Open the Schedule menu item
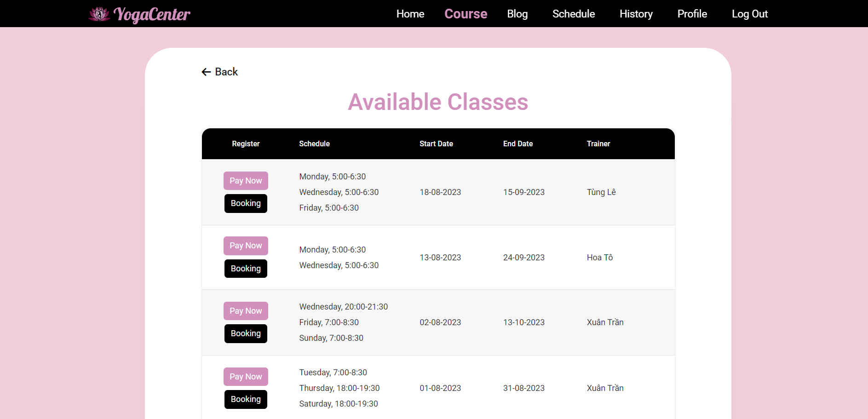The image size is (868, 419). coord(574,14)
